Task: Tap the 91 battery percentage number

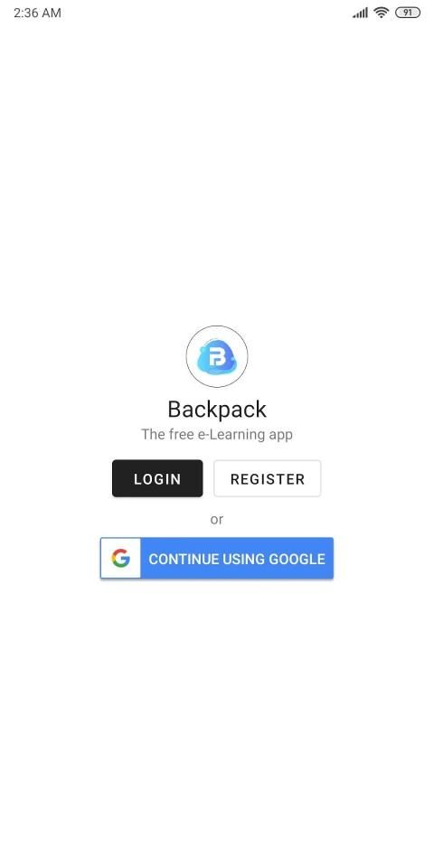Action: (408, 13)
